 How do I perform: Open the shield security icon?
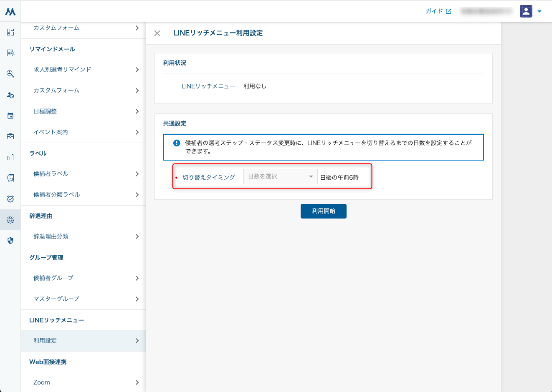[10, 241]
